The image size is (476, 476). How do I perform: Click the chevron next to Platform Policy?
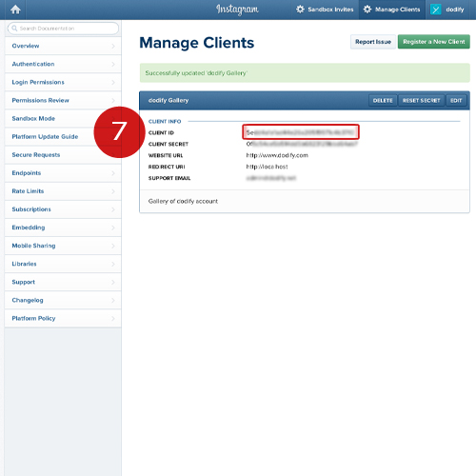113,318
